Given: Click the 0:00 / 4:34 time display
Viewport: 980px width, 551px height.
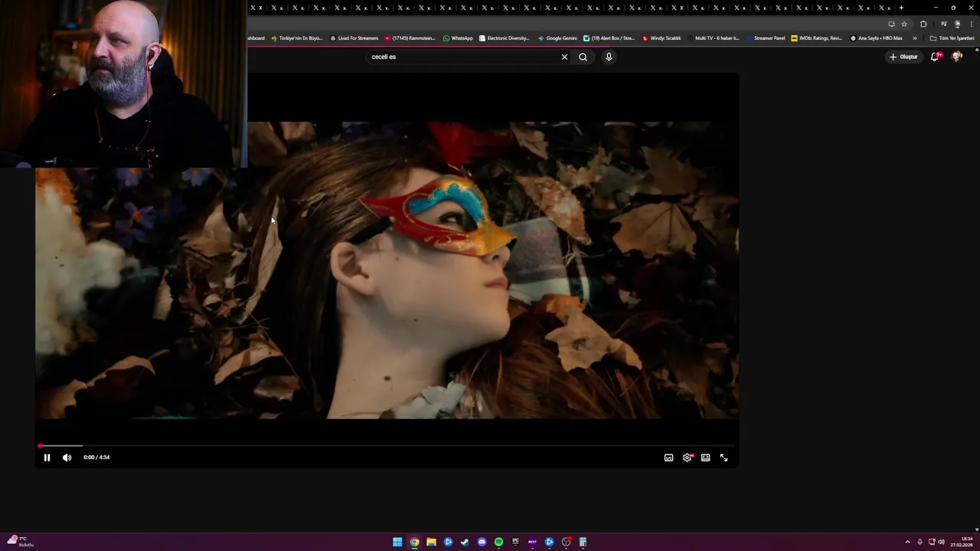Looking at the screenshot, I should point(96,458).
